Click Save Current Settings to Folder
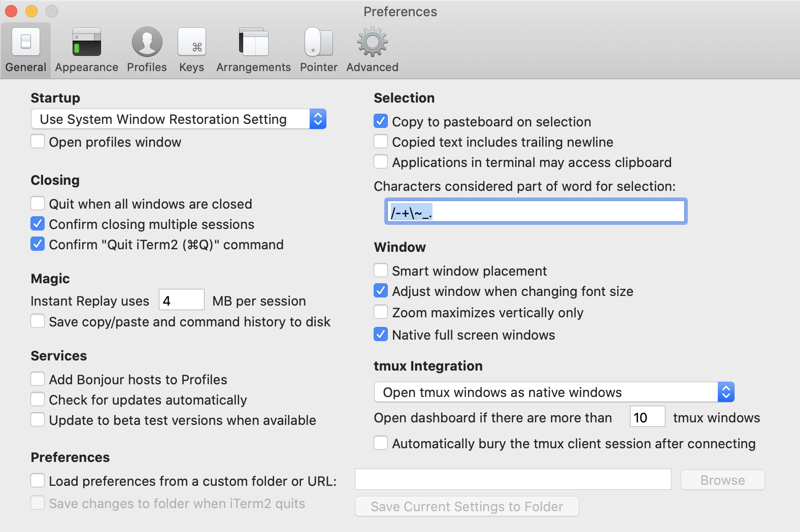Screen dimensions: 800x532 tap(467, 507)
